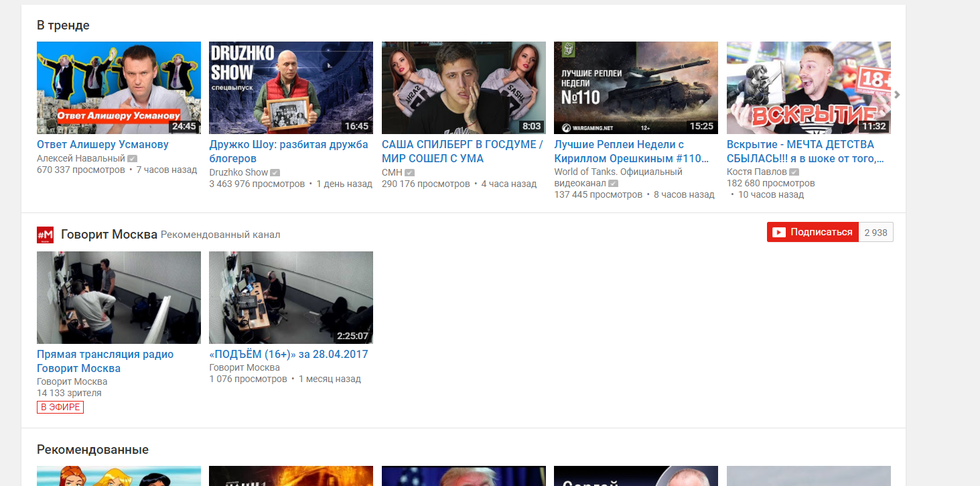Click verified badge after Костя Павлов
Viewport: 980px width, 486px height.
pos(794,172)
